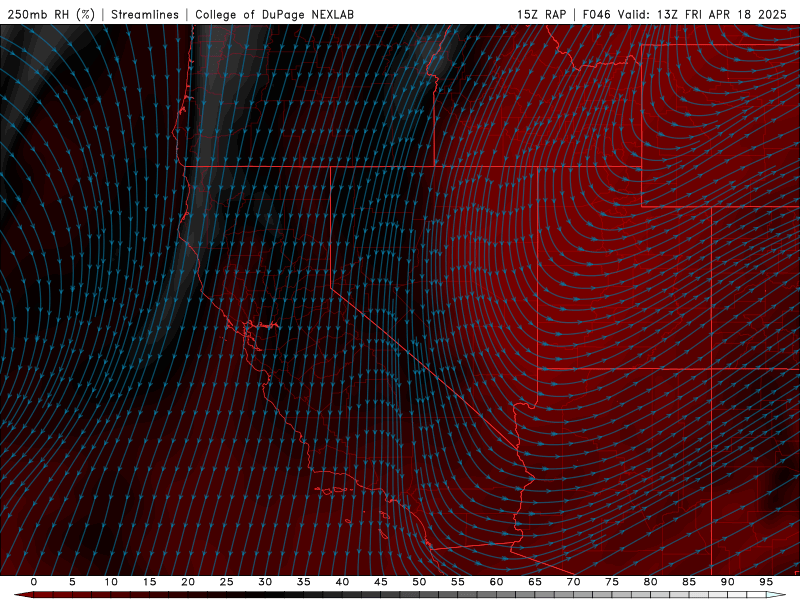This screenshot has height=600, width=800.
Task: Click the 'College of DuPage NEXLAB' text
Action: [x=274, y=14]
